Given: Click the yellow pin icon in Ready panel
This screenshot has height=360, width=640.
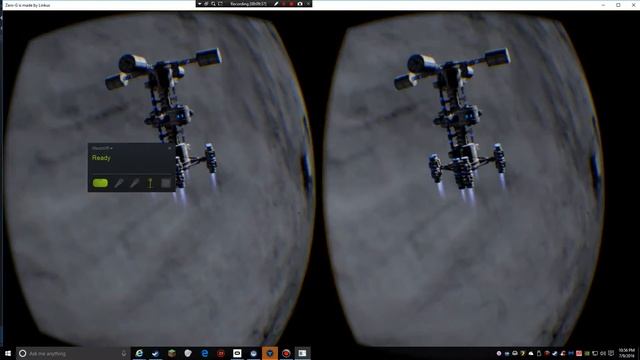Looking at the screenshot, I should [150, 183].
